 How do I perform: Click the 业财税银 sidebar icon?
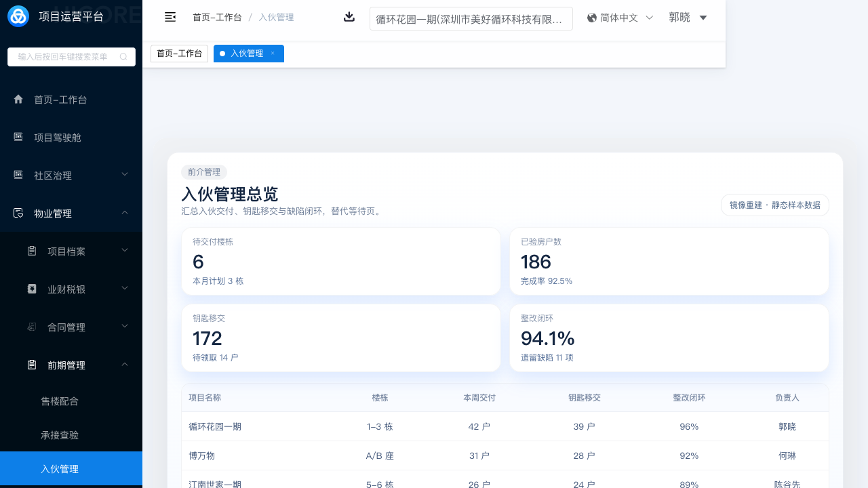pos(32,289)
